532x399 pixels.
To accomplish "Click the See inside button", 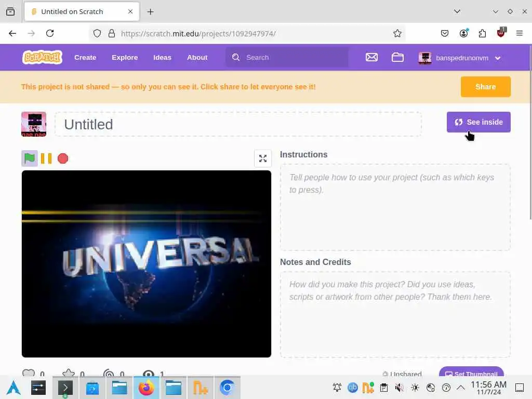I will click(478, 122).
